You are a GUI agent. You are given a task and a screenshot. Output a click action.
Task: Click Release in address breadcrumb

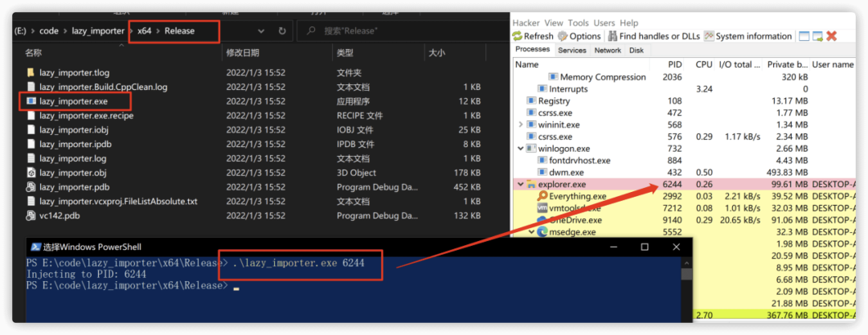[x=179, y=31]
